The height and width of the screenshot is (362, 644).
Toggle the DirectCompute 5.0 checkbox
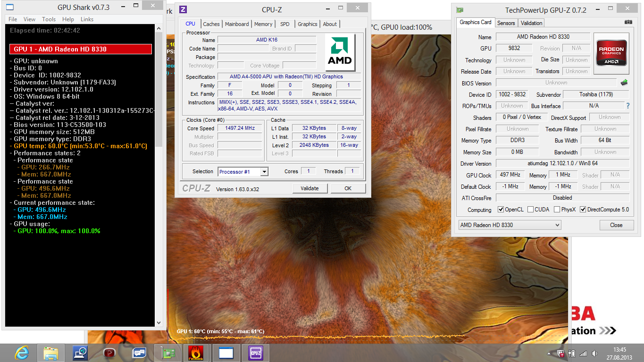[x=583, y=210]
